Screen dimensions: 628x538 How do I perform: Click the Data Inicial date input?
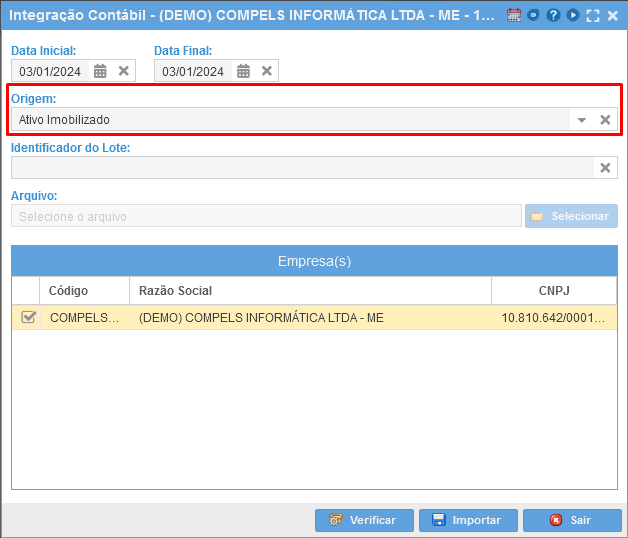pyautogui.click(x=50, y=71)
